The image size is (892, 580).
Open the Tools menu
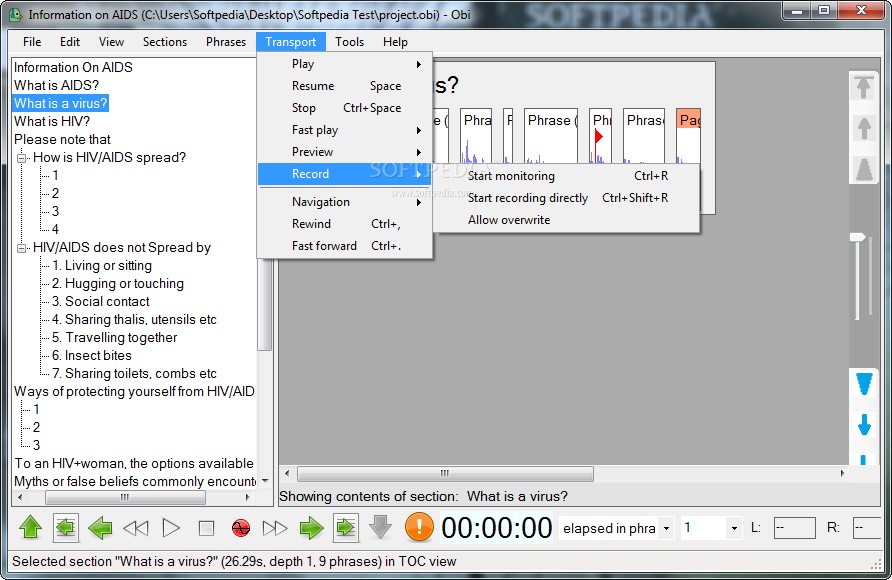(x=349, y=42)
